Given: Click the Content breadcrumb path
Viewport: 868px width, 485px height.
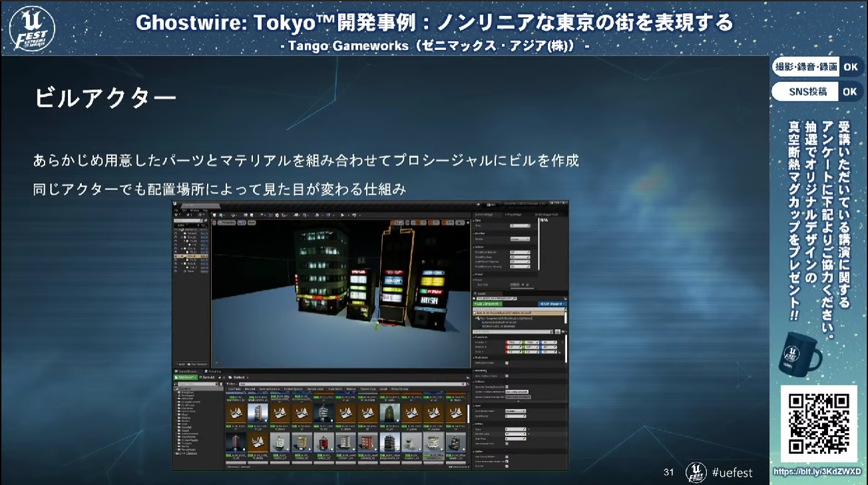Looking at the screenshot, I should coord(238,377).
